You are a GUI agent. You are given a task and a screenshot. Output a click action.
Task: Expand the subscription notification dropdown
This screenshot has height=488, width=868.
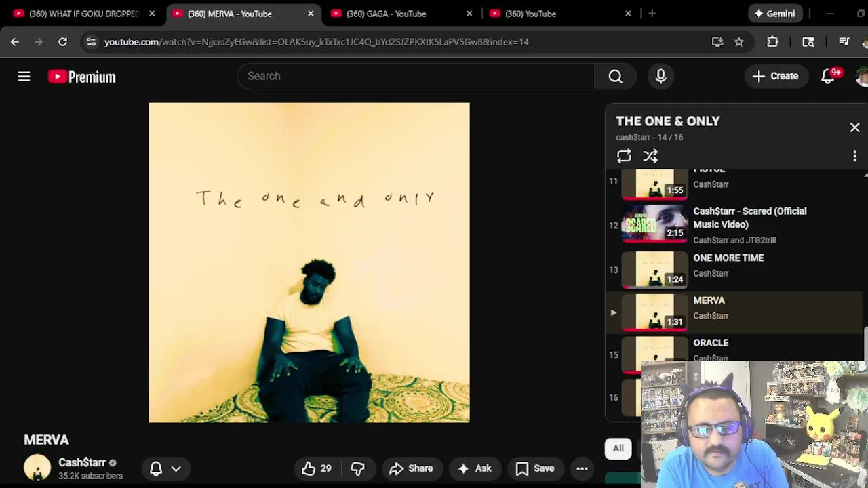[x=165, y=468]
